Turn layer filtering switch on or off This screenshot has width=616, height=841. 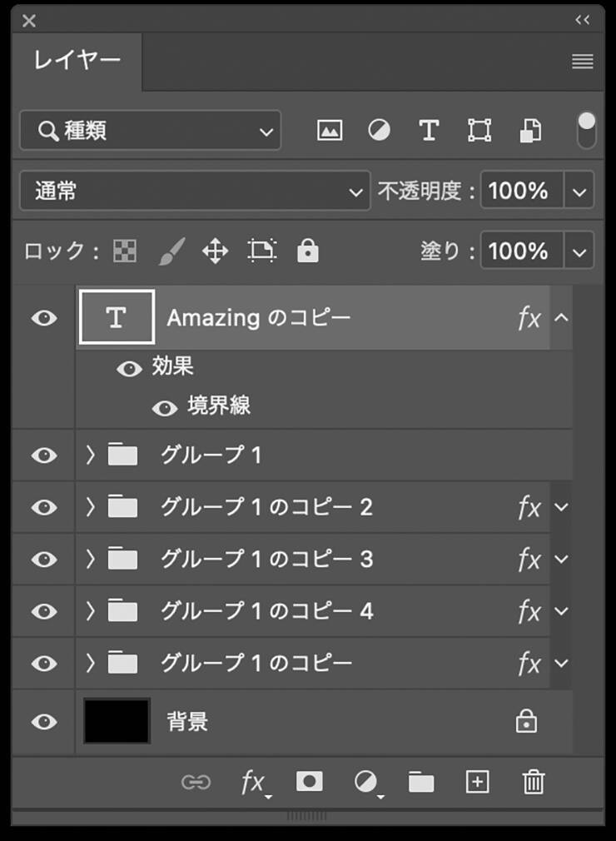click(x=587, y=131)
